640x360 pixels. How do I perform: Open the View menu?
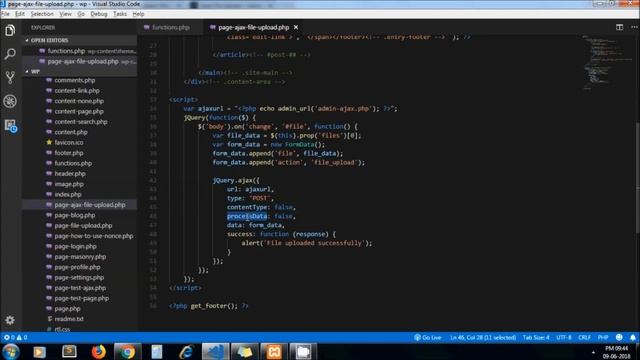point(65,14)
